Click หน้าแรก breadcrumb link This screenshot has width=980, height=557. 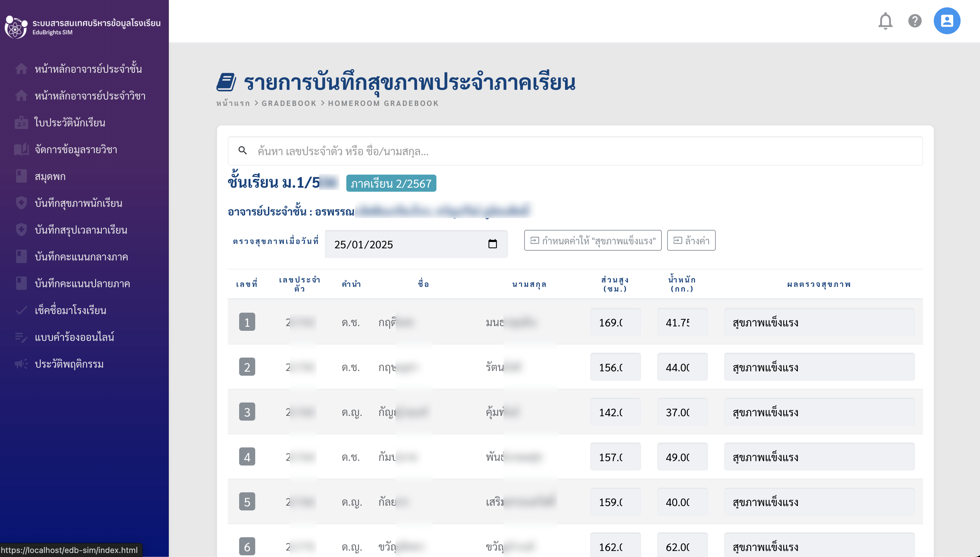(x=233, y=103)
